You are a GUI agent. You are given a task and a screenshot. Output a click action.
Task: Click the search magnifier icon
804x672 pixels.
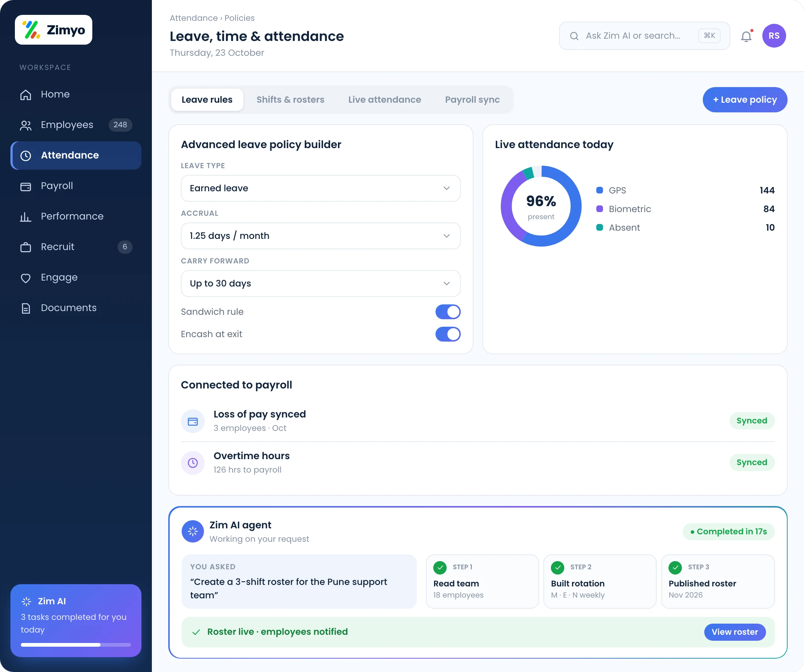[x=574, y=36]
